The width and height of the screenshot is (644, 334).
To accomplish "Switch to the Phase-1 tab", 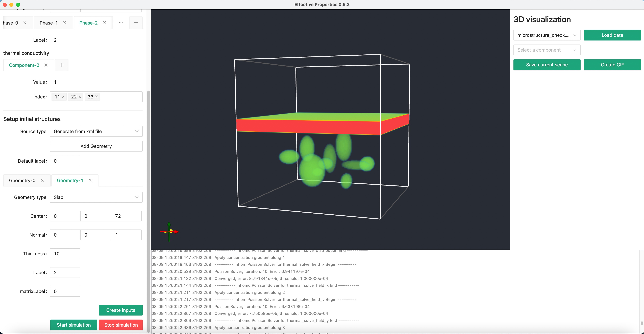I will 48,23.
